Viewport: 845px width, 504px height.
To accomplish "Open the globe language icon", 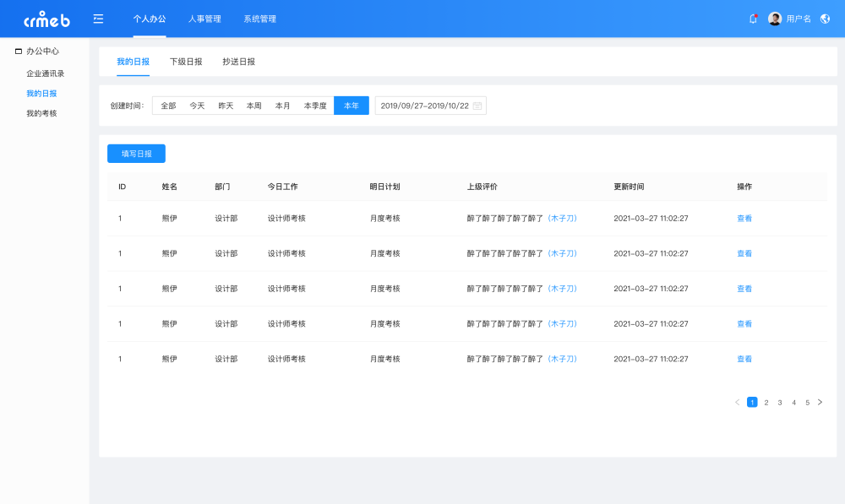I will [x=825, y=19].
